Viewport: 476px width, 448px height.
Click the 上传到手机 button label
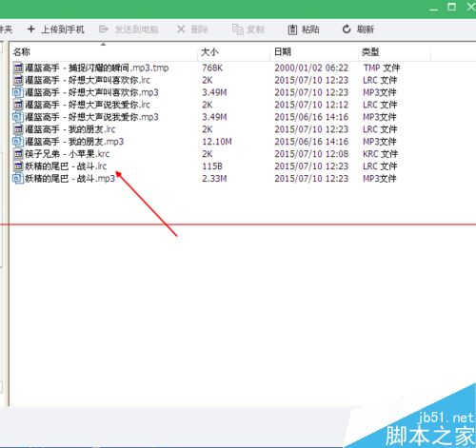pos(63,29)
